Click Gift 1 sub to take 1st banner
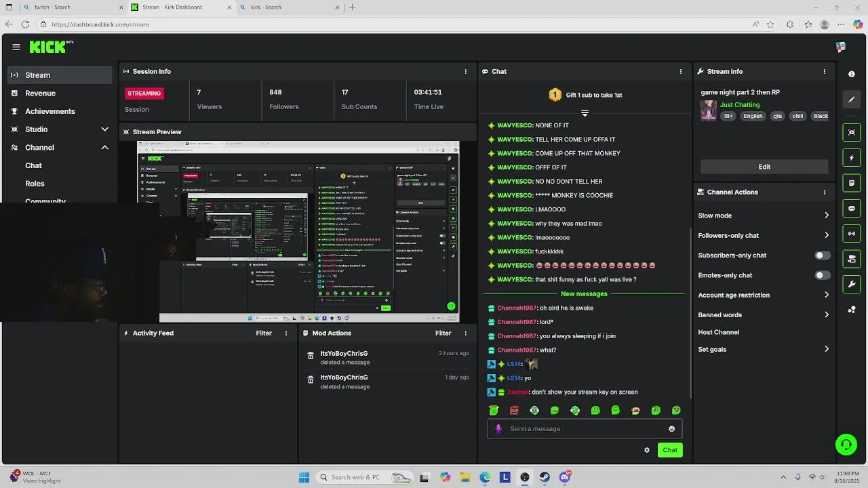 [x=585, y=95]
